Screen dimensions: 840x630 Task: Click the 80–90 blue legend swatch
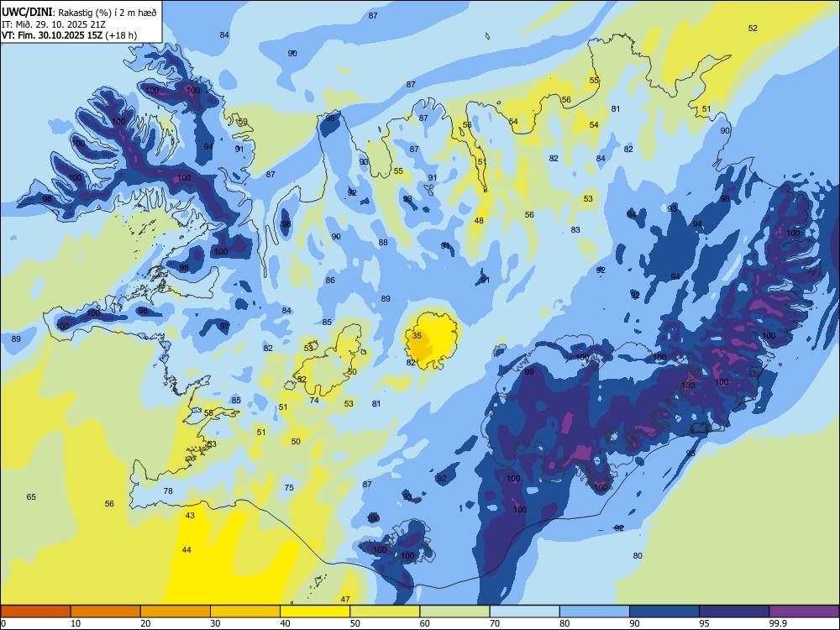coord(595,612)
